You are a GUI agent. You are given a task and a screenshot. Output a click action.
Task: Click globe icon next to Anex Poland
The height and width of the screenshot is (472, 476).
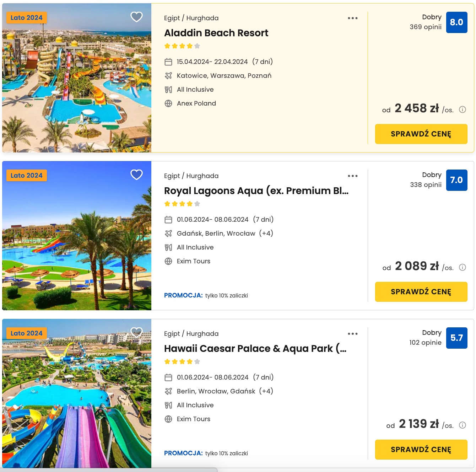(168, 103)
